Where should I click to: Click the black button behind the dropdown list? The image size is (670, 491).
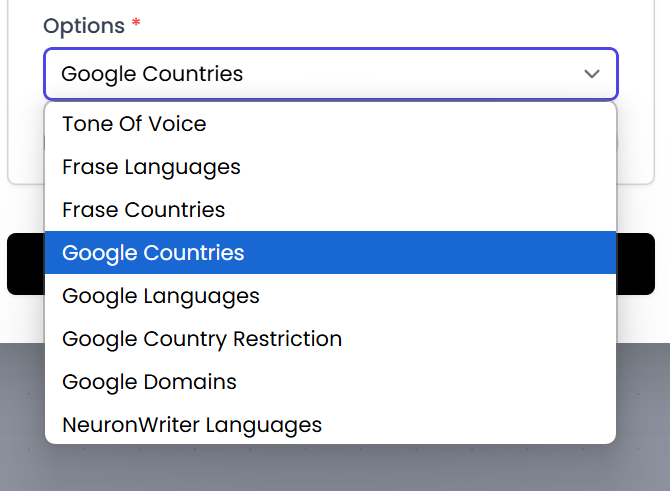(636, 264)
